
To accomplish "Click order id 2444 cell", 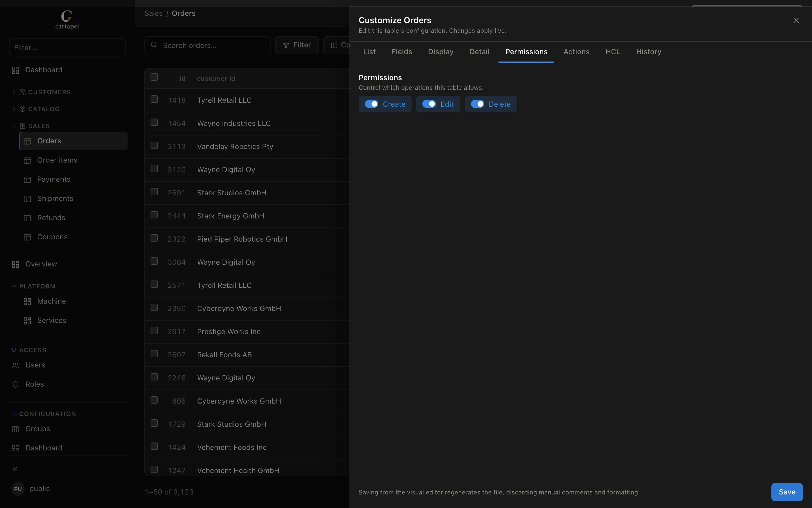I will click(x=176, y=216).
